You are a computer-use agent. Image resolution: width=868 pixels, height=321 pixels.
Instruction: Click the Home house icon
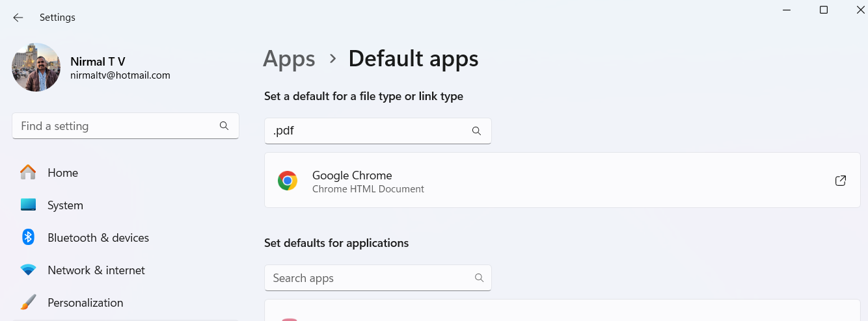click(28, 172)
